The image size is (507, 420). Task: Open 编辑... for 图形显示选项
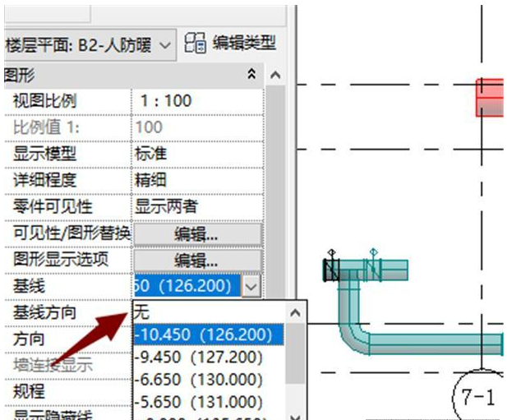tap(197, 260)
